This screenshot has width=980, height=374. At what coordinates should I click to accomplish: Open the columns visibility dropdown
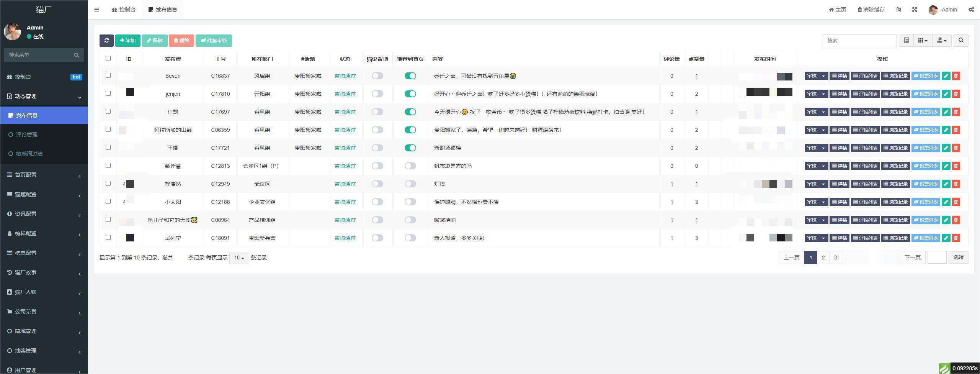coord(923,41)
